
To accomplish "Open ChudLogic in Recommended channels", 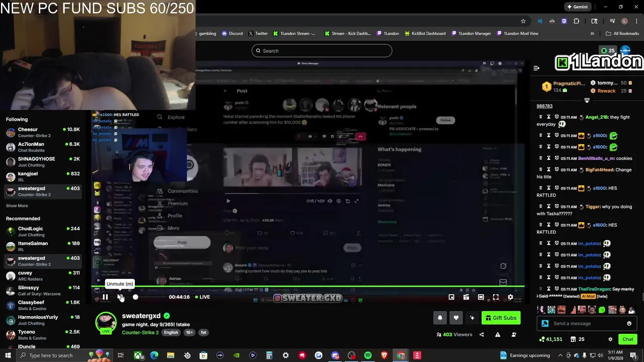I will [x=43, y=232].
